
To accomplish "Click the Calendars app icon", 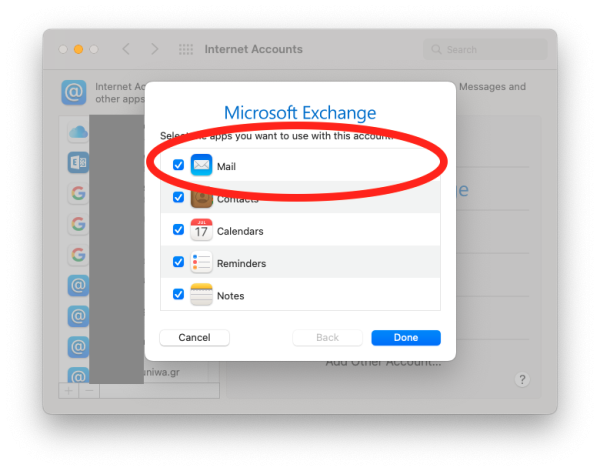I will pyautogui.click(x=201, y=230).
